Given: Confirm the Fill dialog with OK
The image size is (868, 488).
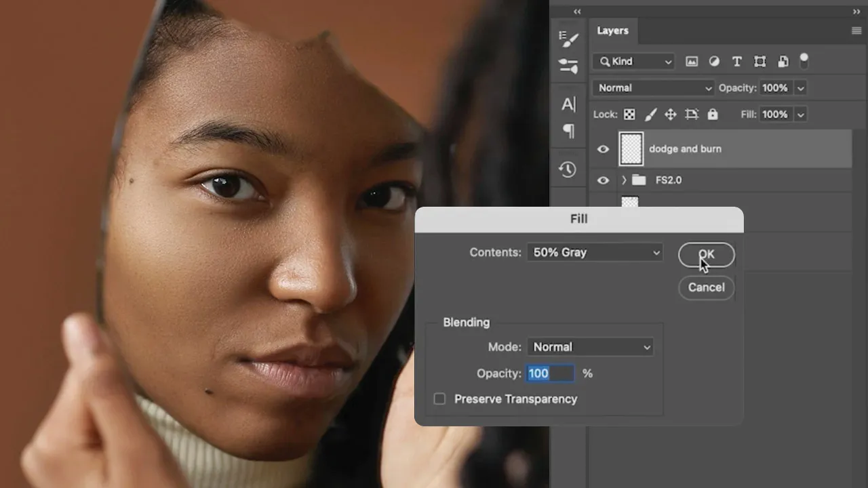Looking at the screenshot, I should [706, 255].
